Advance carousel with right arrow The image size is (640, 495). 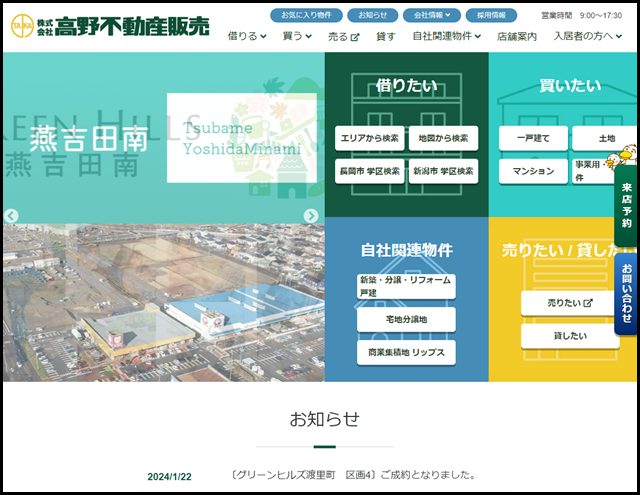pos(311,216)
